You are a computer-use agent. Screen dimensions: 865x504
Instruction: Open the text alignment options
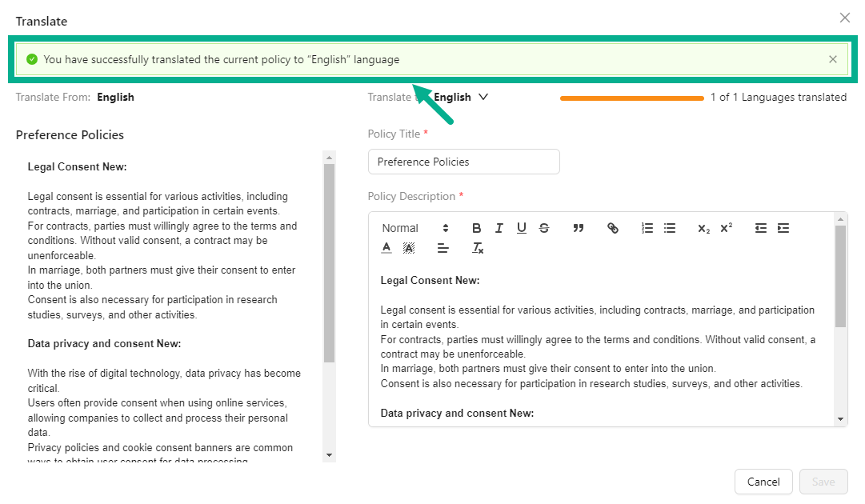pyautogui.click(x=443, y=249)
